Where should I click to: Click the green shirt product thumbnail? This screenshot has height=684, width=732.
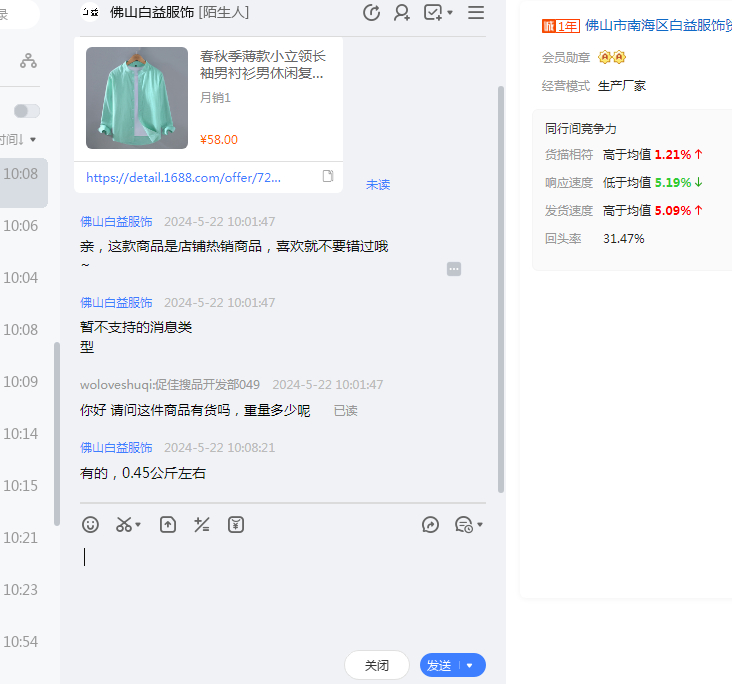(x=137, y=98)
